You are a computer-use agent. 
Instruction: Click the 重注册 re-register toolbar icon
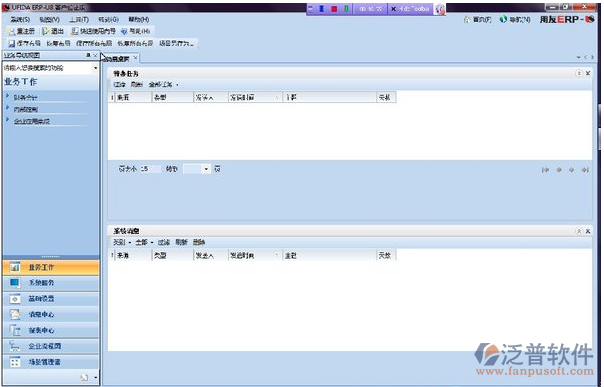(x=11, y=31)
